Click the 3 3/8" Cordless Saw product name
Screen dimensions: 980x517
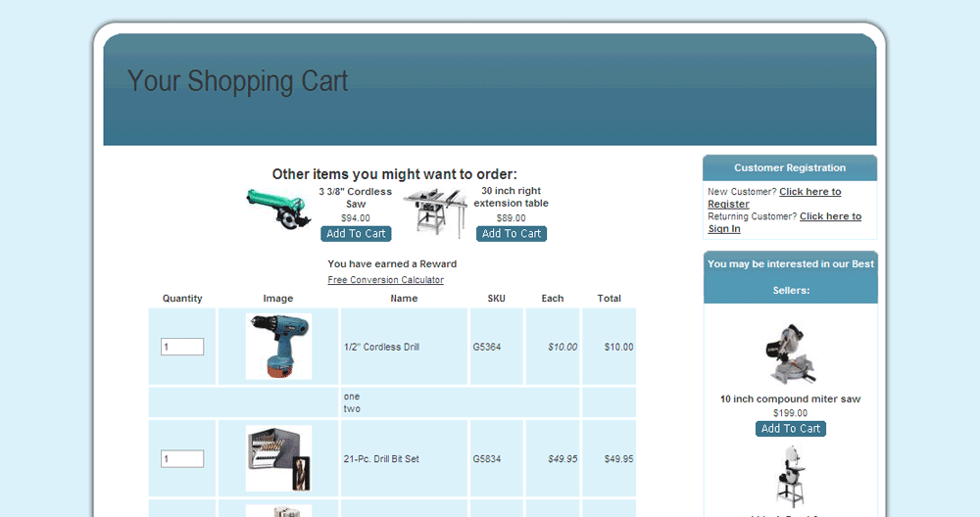[x=355, y=198]
